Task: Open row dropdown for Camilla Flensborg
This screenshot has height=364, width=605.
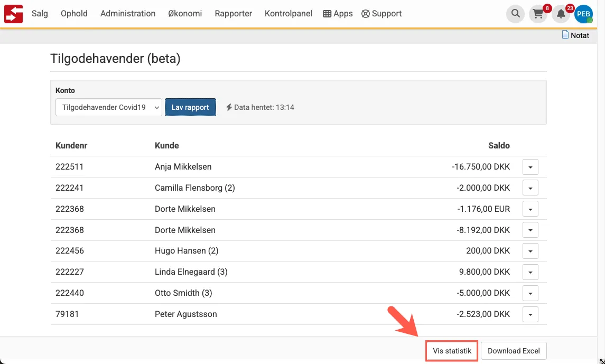Action: coord(530,188)
